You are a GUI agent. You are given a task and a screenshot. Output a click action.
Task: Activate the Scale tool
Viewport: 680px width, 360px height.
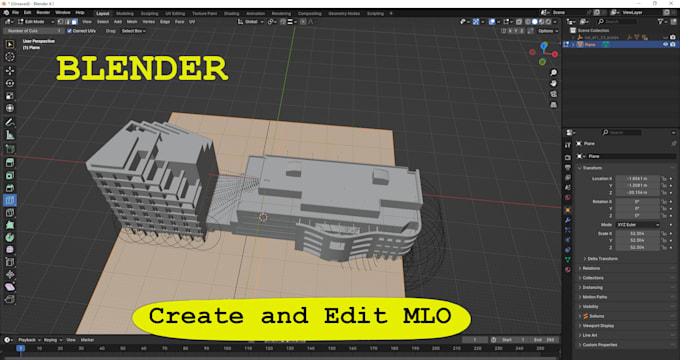[x=10, y=96]
